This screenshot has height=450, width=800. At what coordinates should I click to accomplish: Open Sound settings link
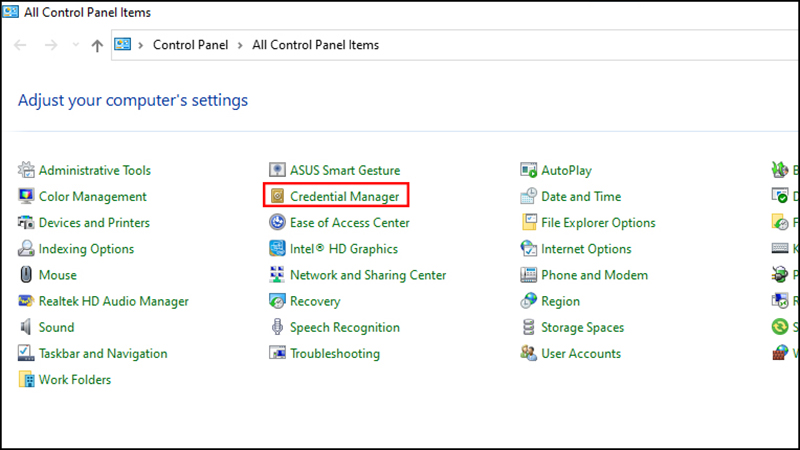(57, 327)
